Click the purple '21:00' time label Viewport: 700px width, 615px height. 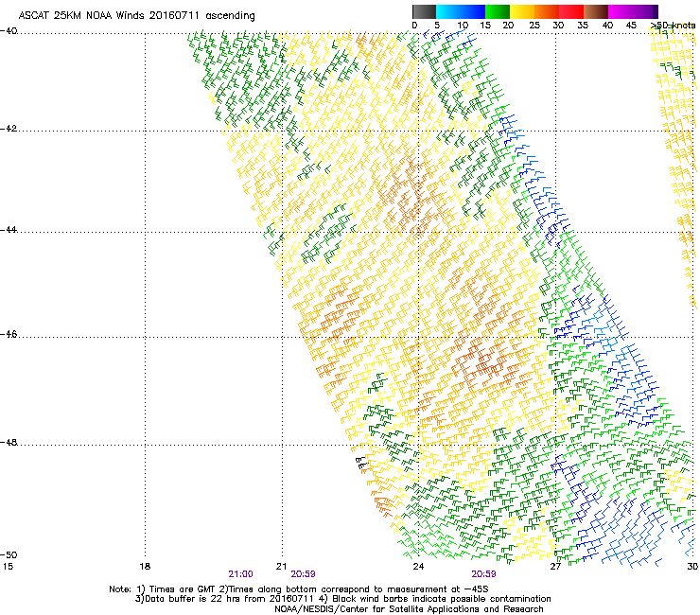(x=240, y=574)
